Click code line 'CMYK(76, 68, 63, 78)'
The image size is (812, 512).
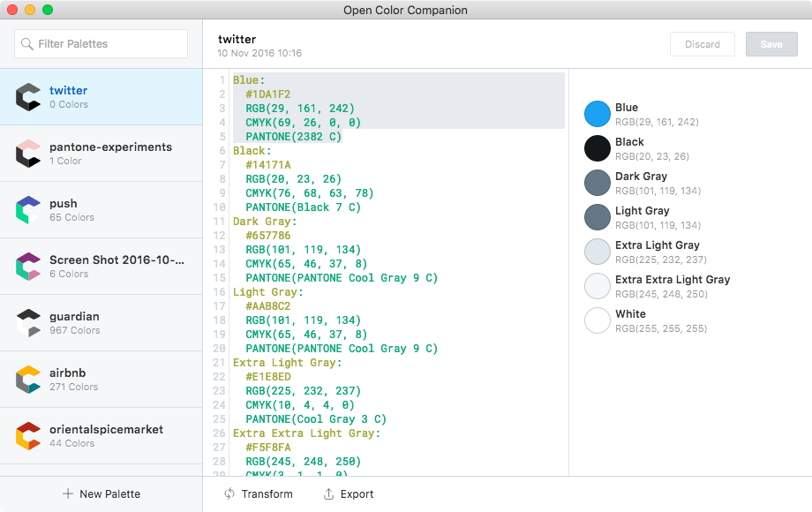coord(310,193)
